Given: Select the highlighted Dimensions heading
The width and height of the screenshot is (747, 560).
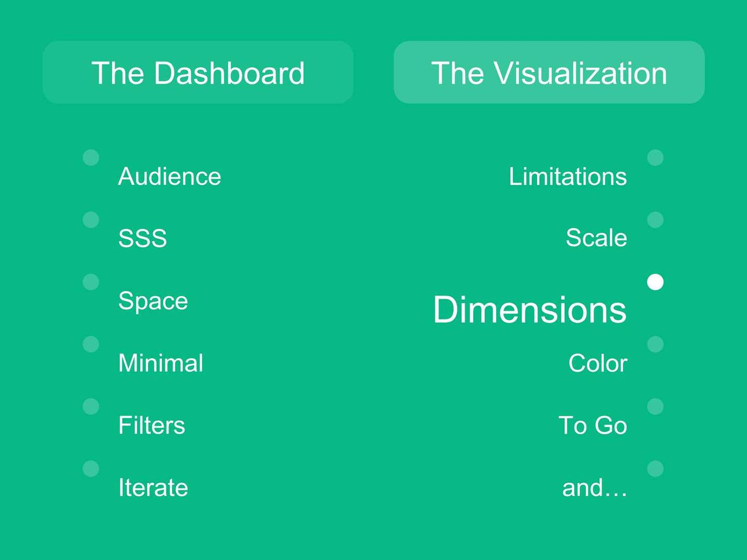Looking at the screenshot, I should click(x=530, y=309).
